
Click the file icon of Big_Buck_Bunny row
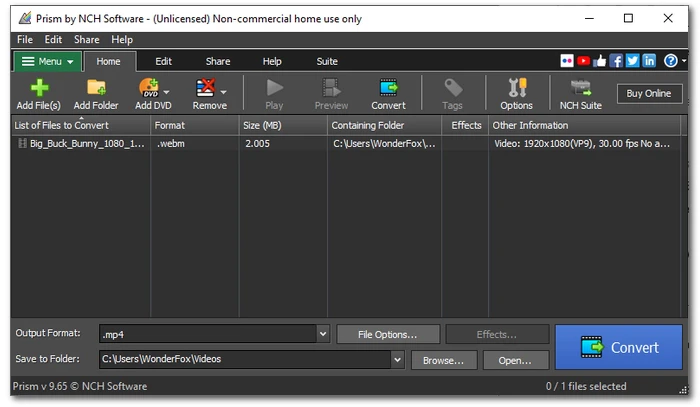(x=22, y=143)
